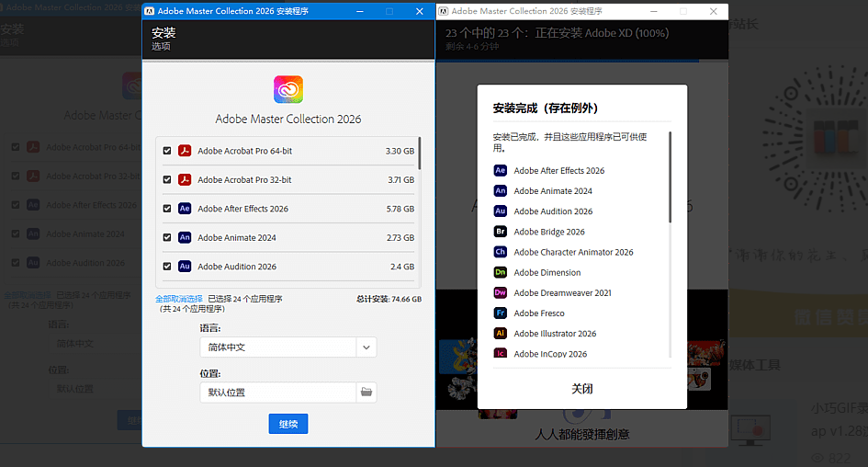868x467 pixels.
Task: Browse install location with folder icon
Action: (366, 393)
